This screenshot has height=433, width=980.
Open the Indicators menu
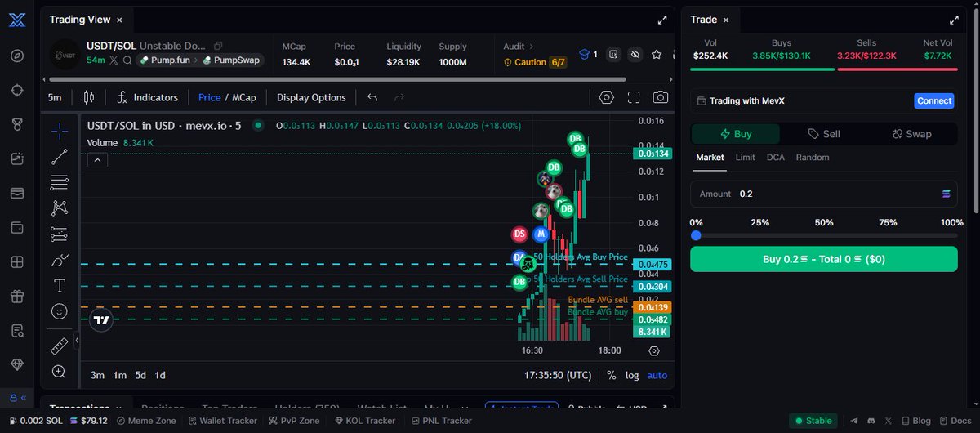148,97
